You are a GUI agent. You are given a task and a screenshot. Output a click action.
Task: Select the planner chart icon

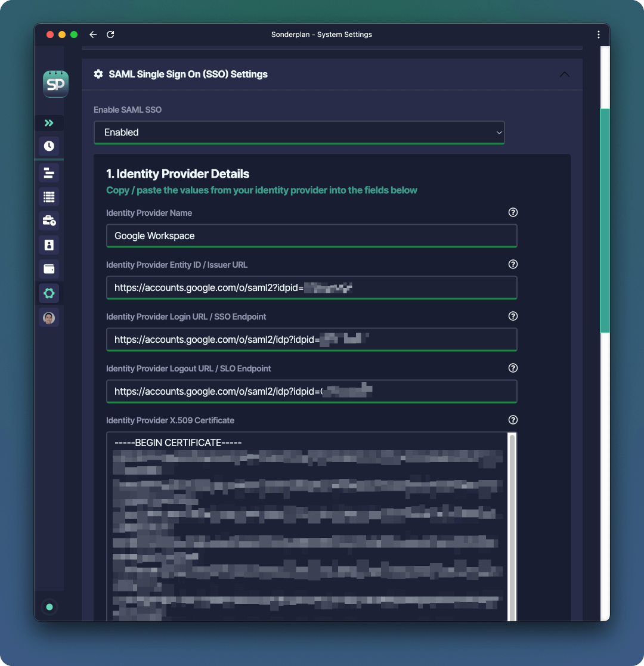49,173
